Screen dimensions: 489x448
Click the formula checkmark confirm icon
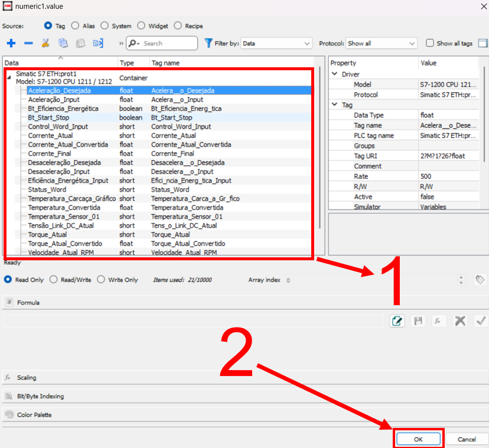click(480, 321)
